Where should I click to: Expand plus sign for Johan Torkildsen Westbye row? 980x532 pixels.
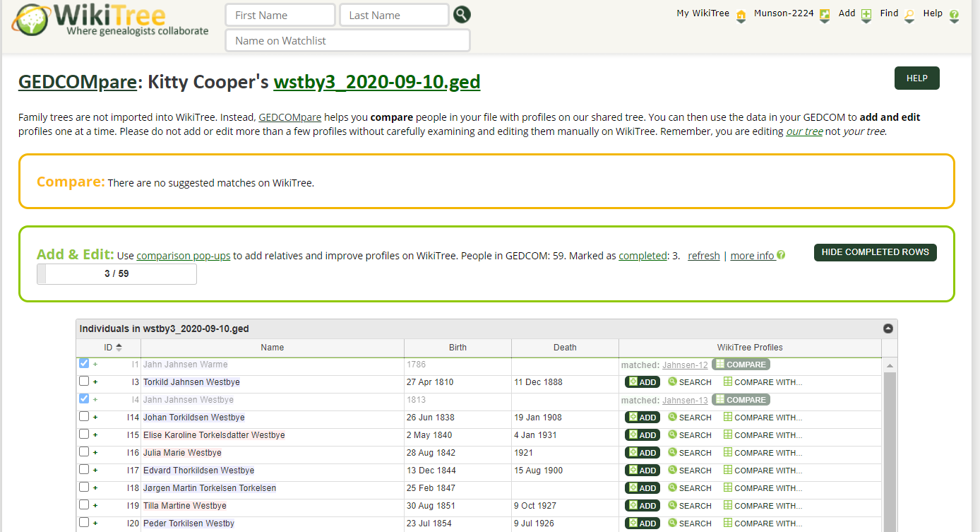pyautogui.click(x=95, y=418)
